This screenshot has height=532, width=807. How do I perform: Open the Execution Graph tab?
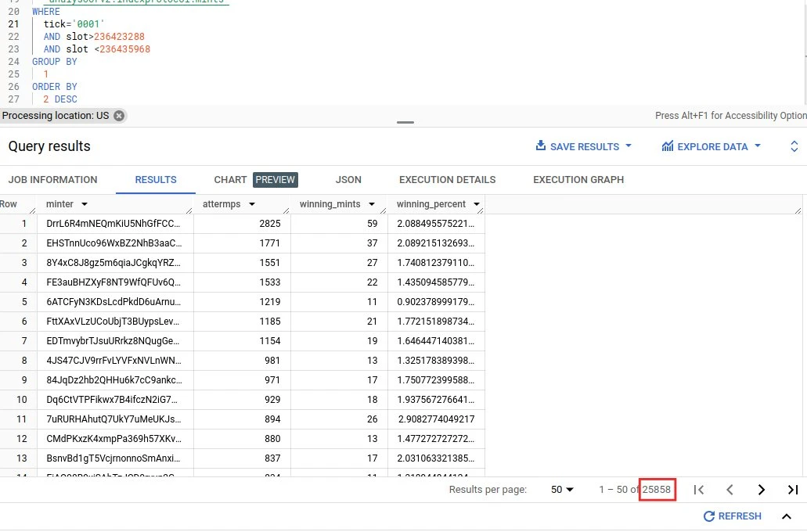tap(578, 180)
